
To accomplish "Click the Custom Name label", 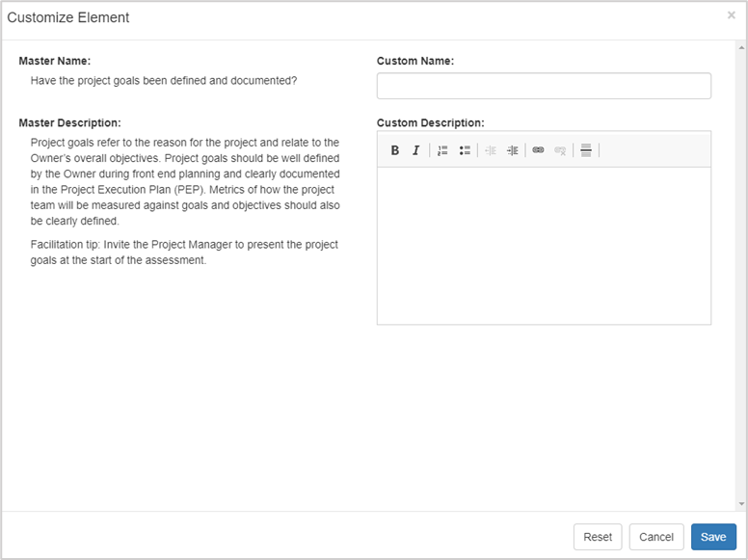I will pos(415,61).
